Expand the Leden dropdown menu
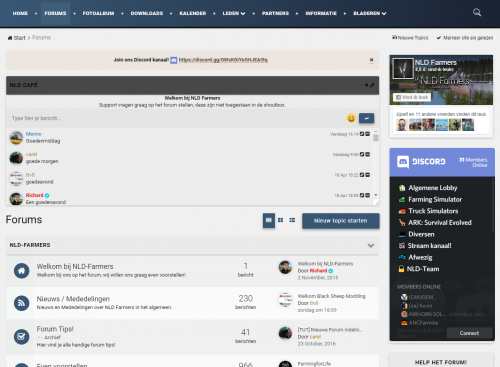This screenshot has height=367, width=500. click(x=234, y=13)
